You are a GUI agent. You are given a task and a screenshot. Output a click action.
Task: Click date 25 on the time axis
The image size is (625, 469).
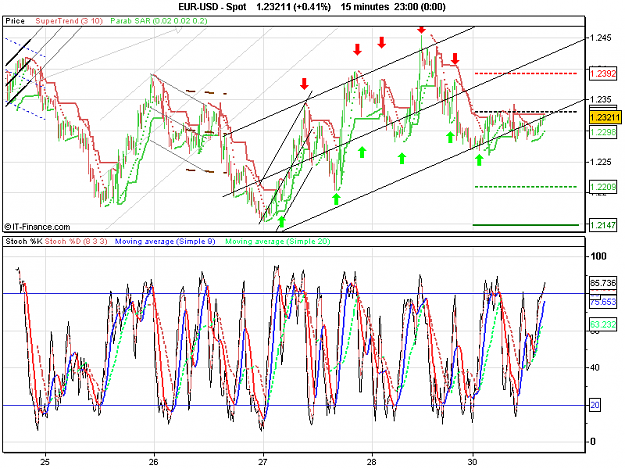tap(45, 462)
